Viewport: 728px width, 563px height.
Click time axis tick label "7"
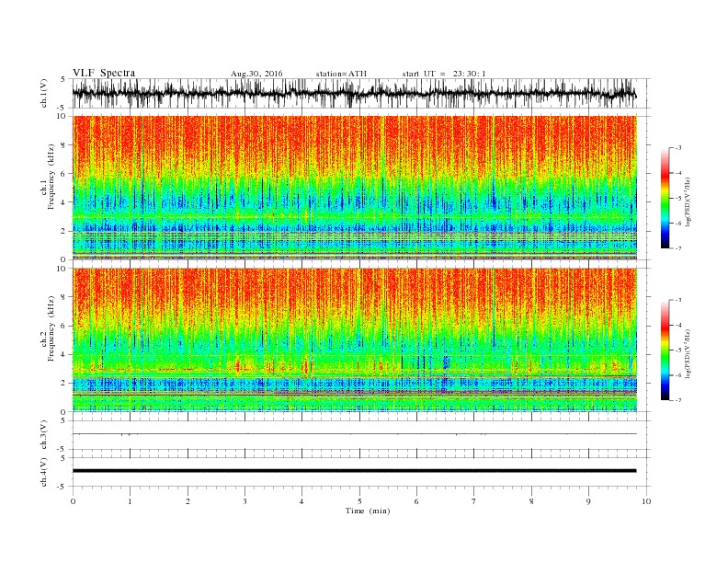(x=474, y=501)
